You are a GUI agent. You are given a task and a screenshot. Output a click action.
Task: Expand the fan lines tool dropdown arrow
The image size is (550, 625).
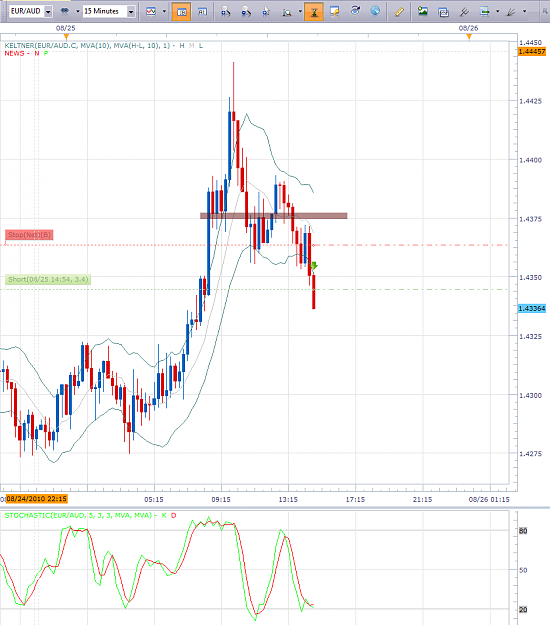524,11
